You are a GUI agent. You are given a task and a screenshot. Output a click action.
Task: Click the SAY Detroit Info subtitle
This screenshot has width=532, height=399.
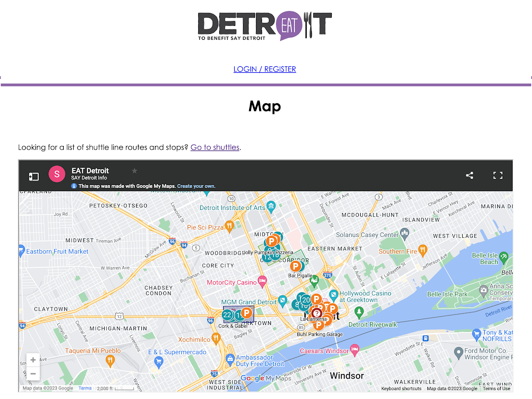89,178
